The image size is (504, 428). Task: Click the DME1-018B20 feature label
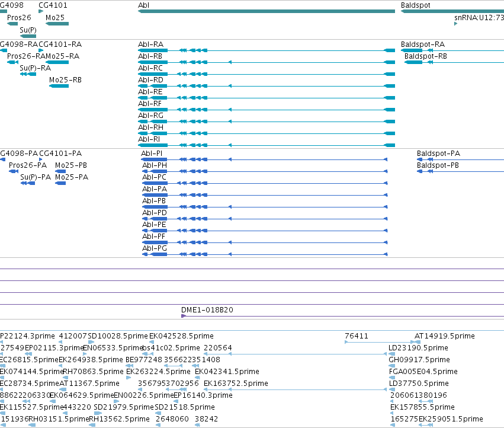(x=207, y=309)
